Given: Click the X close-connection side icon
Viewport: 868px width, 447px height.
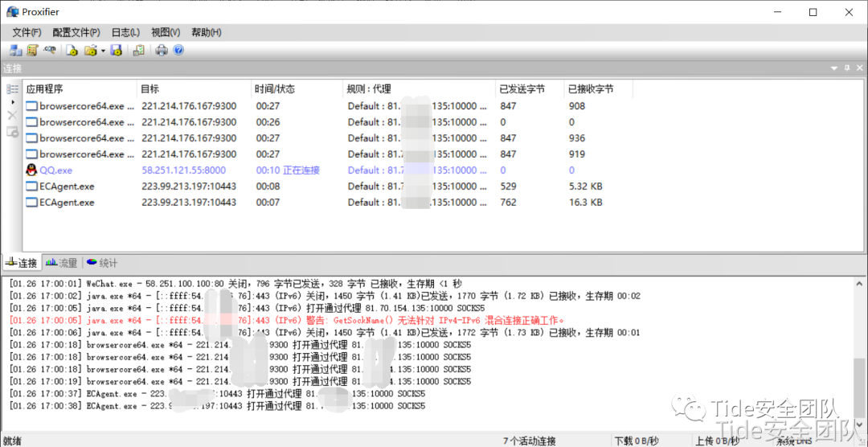Looking at the screenshot, I should click(12, 115).
